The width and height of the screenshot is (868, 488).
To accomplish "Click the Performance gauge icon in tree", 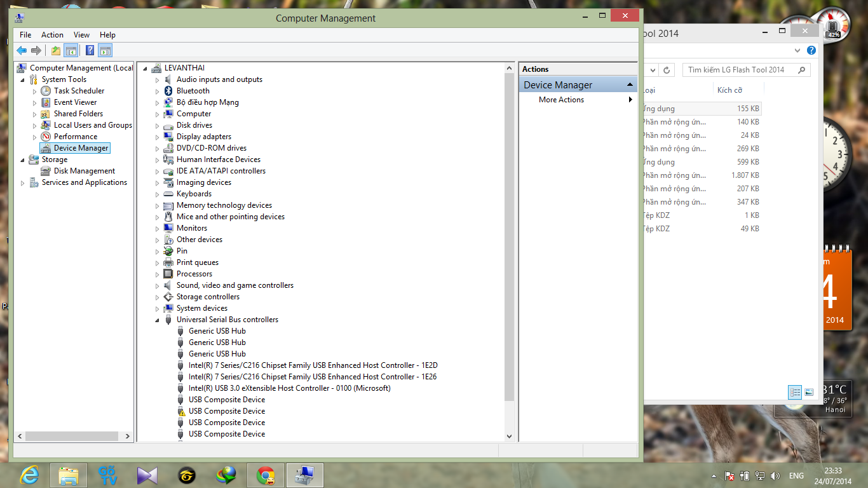I will tap(46, 137).
